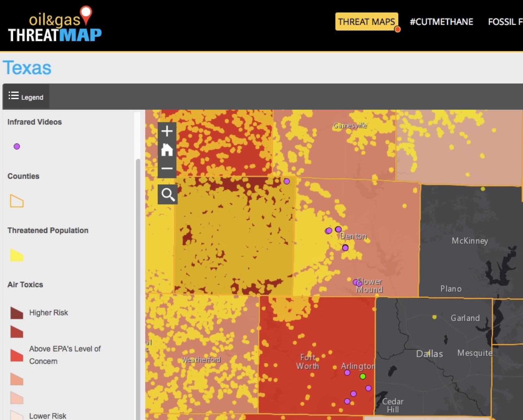Click the Texas page heading
Screen dimensions: 523x420
[27, 68]
